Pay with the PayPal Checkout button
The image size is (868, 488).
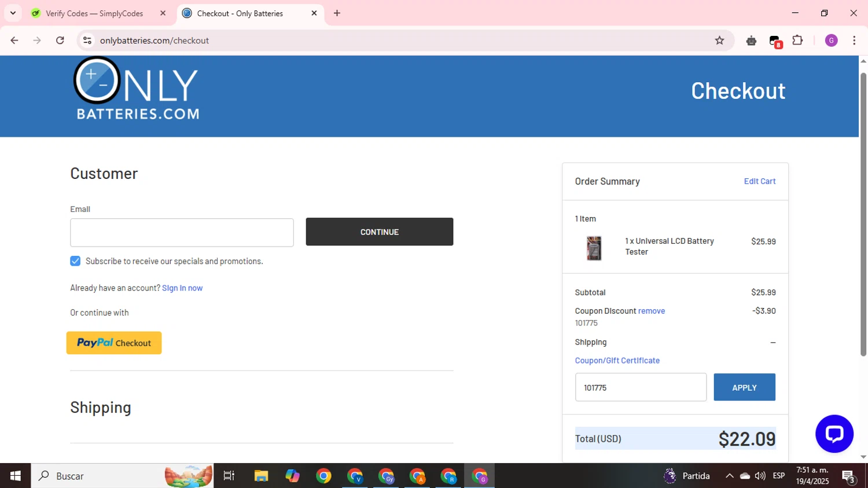114,343
